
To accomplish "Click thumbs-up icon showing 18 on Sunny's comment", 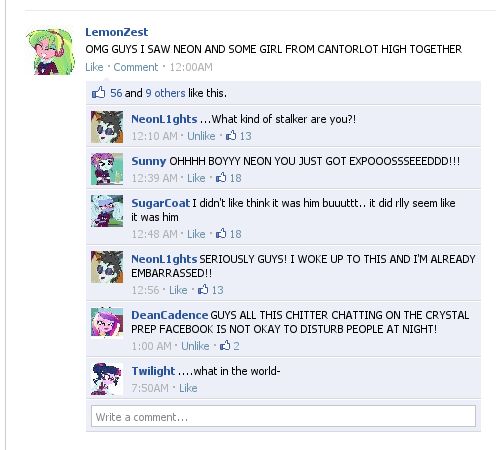I will (221, 177).
